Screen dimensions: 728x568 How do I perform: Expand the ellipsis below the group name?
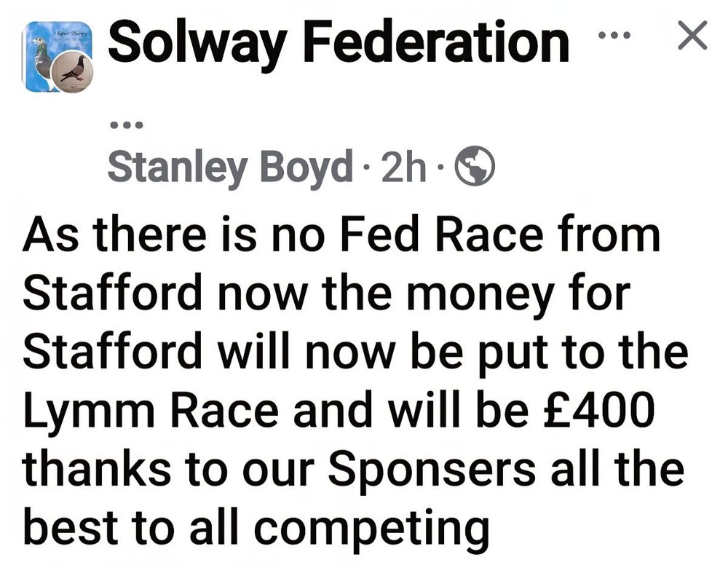tap(126, 125)
